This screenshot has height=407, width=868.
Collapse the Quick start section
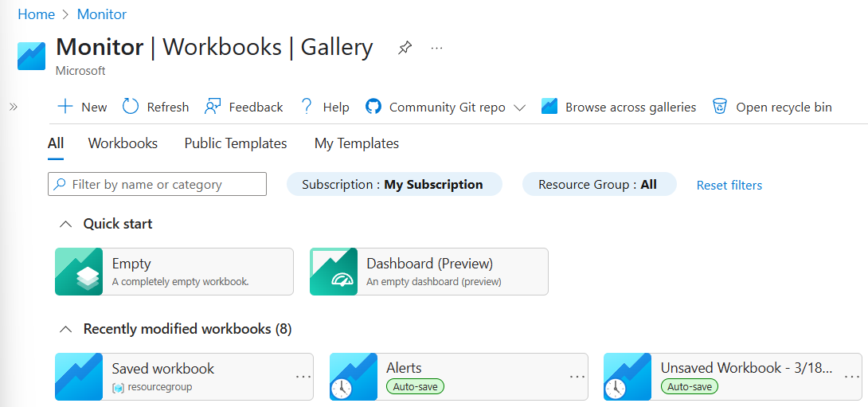[x=67, y=224]
